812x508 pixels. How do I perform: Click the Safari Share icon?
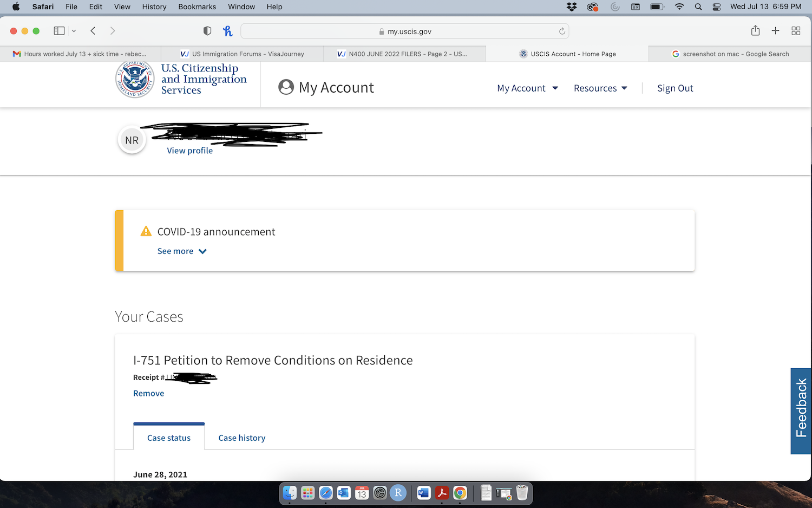pos(756,31)
